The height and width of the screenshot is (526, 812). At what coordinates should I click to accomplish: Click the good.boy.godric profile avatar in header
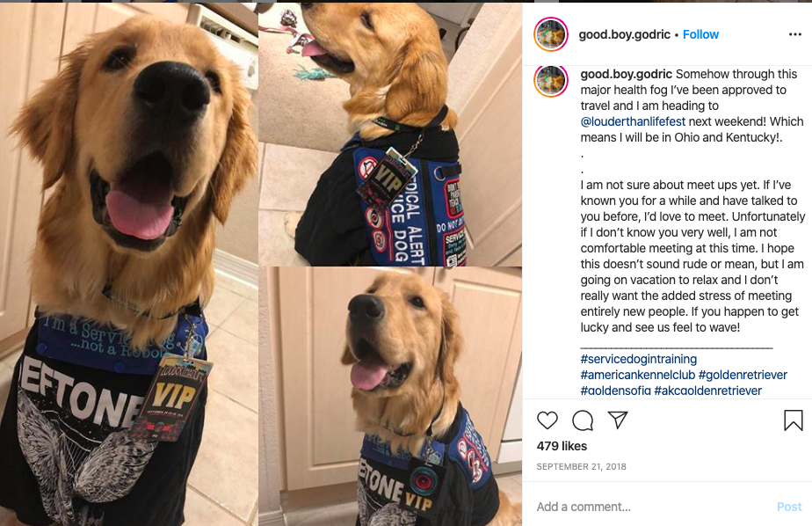coord(551,34)
